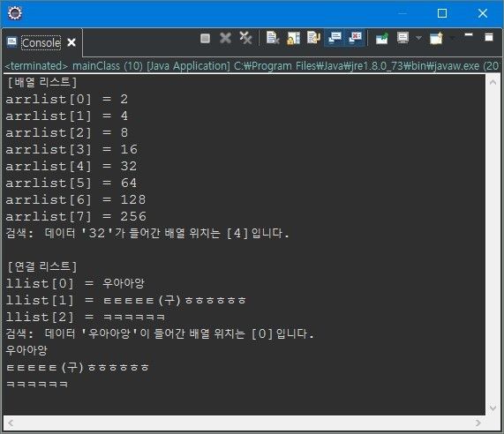Click the '[연결 리스트]' header line

(41, 266)
